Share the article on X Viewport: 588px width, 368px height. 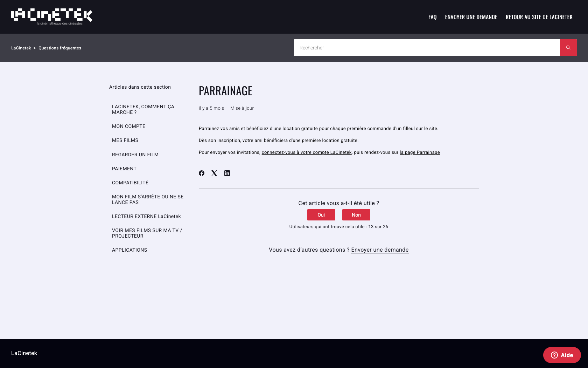[214, 173]
